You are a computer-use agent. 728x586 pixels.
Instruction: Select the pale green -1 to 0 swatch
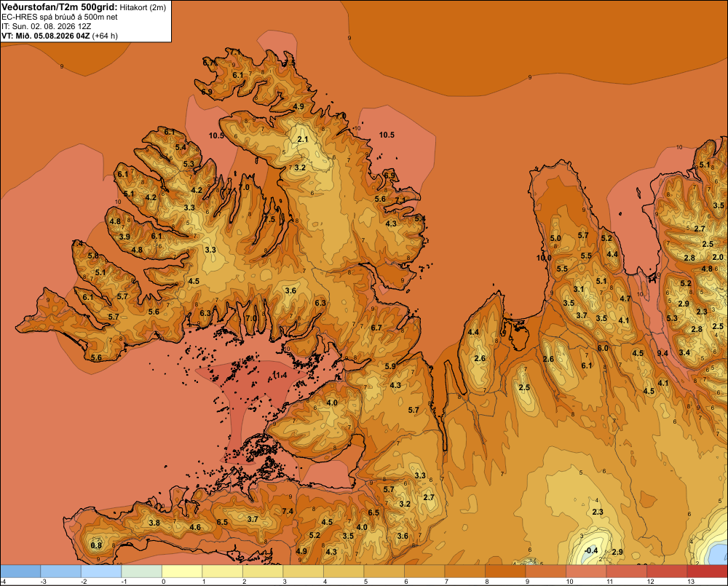[x=142, y=571]
